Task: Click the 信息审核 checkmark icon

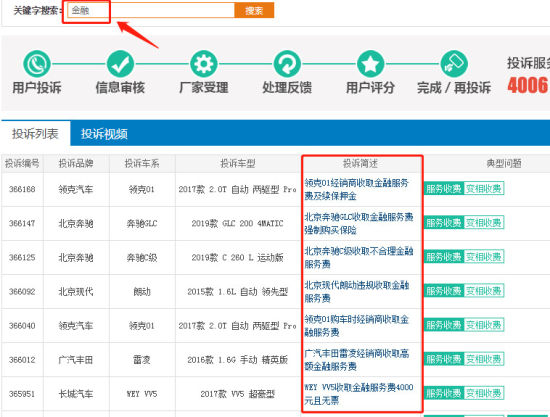Action: (x=120, y=64)
